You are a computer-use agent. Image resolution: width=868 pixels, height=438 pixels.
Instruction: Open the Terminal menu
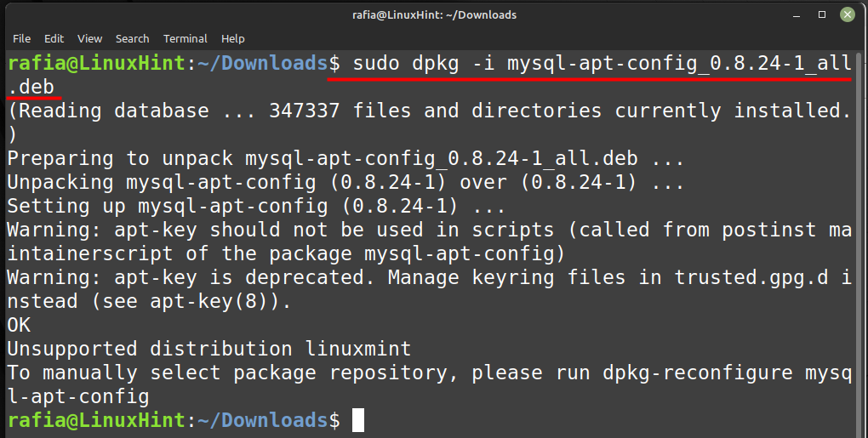(185, 39)
